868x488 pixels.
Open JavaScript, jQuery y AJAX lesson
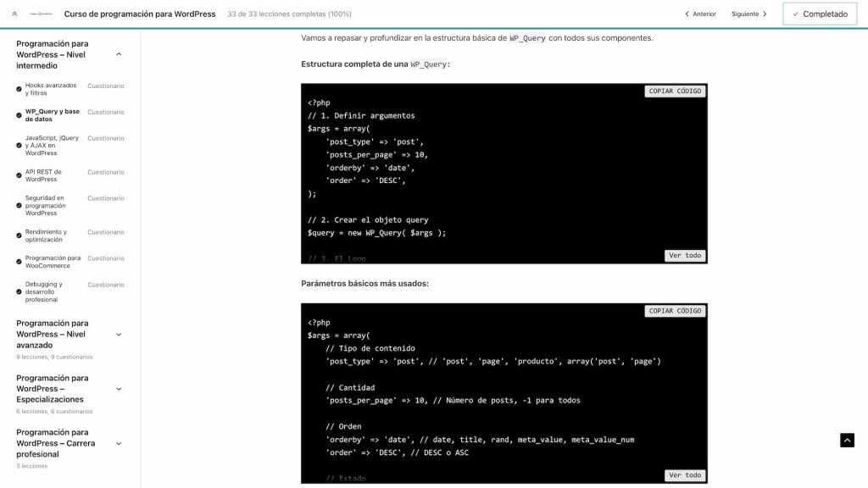tap(52, 146)
